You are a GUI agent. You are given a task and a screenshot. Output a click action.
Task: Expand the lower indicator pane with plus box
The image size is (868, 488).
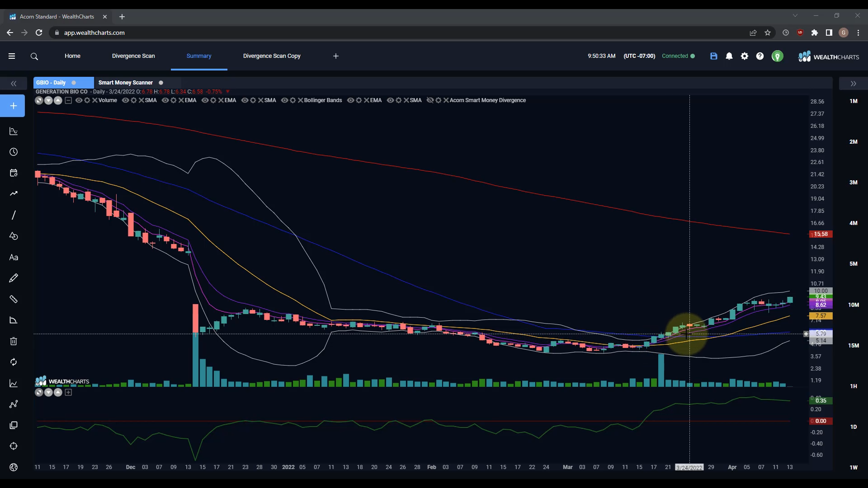68,392
